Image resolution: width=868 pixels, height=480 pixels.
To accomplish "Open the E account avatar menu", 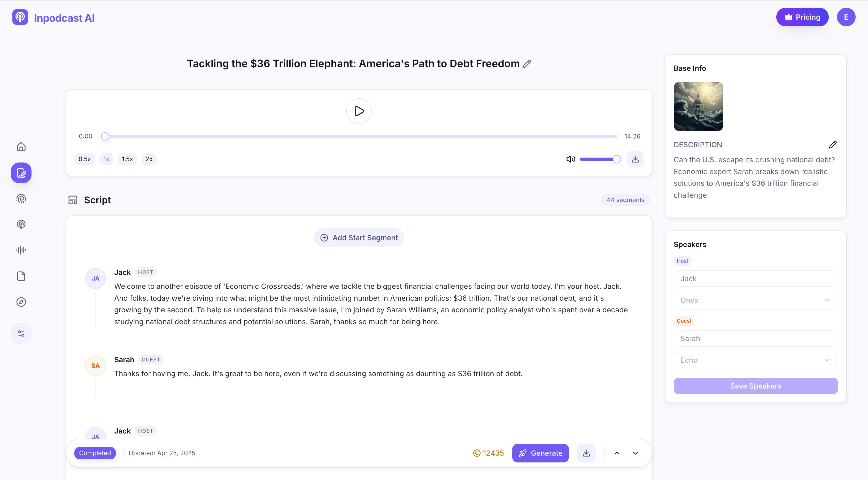I will pyautogui.click(x=846, y=17).
